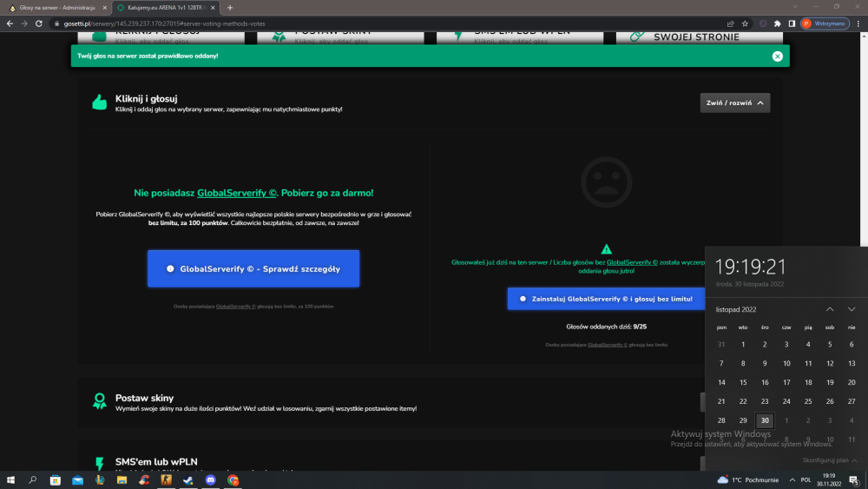868x489 pixels.
Task: Open GlobalServerify © link in green heading
Action: [x=236, y=193]
